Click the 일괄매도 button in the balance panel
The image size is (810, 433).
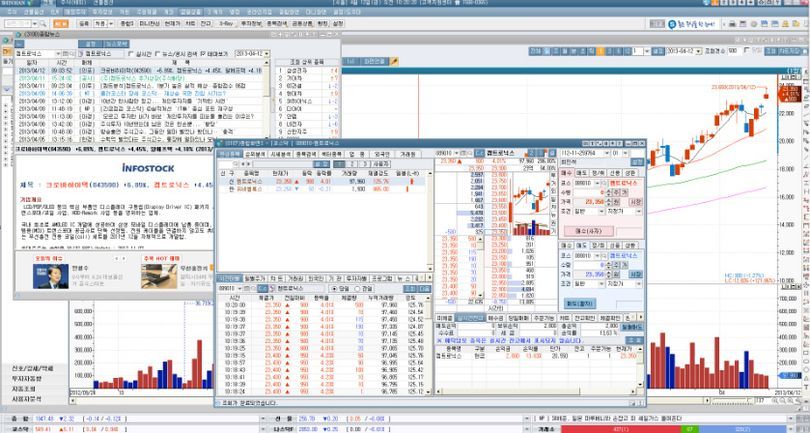click(632, 327)
